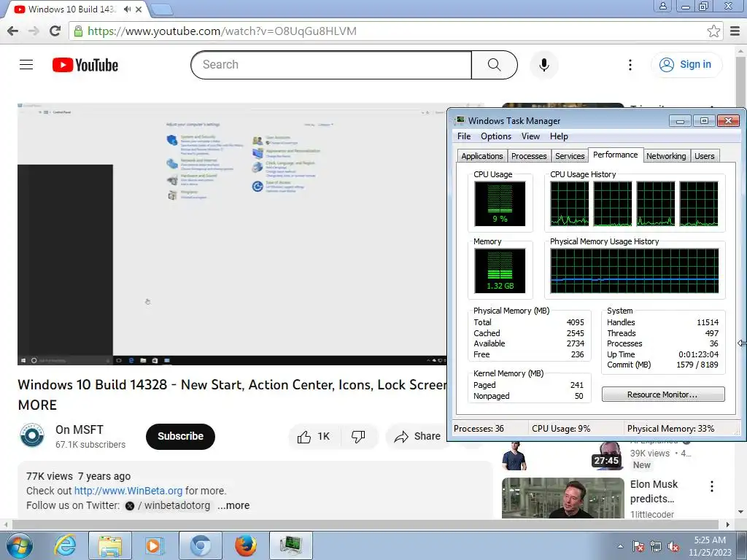Switch to the Users tab
This screenshot has height=560, width=747.
(704, 156)
